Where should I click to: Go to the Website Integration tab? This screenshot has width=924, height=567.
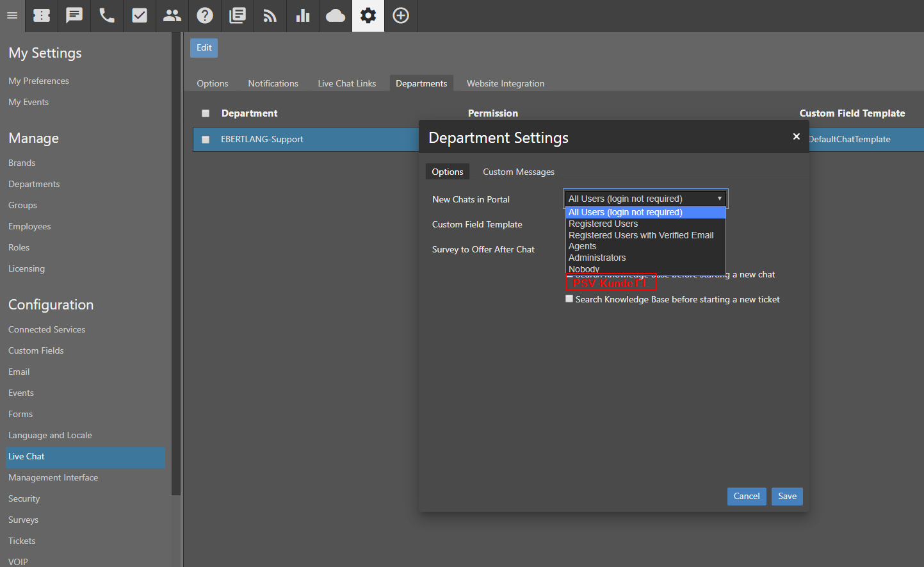(505, 83)
